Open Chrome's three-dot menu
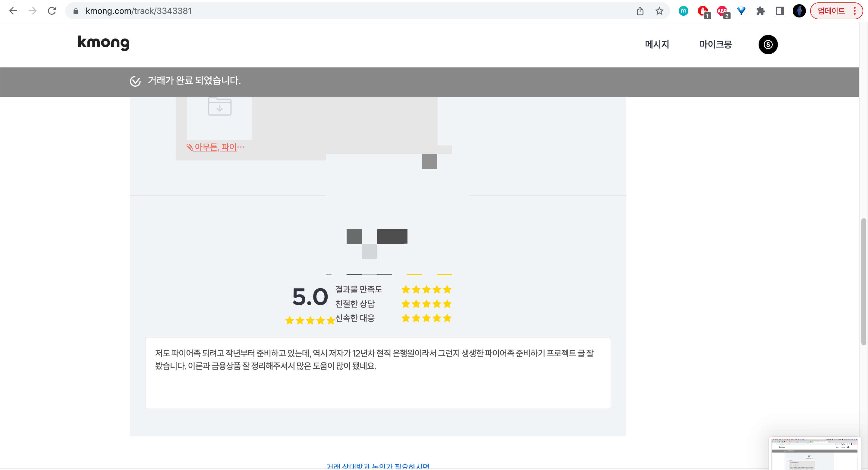This screenshot has width=868, height=470. tap(854, 11)
